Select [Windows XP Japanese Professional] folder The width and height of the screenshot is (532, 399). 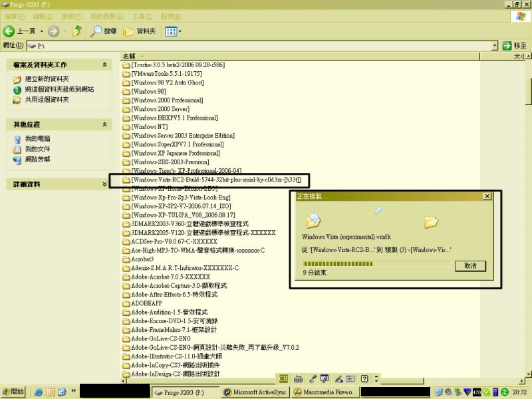tap(172, 154)
